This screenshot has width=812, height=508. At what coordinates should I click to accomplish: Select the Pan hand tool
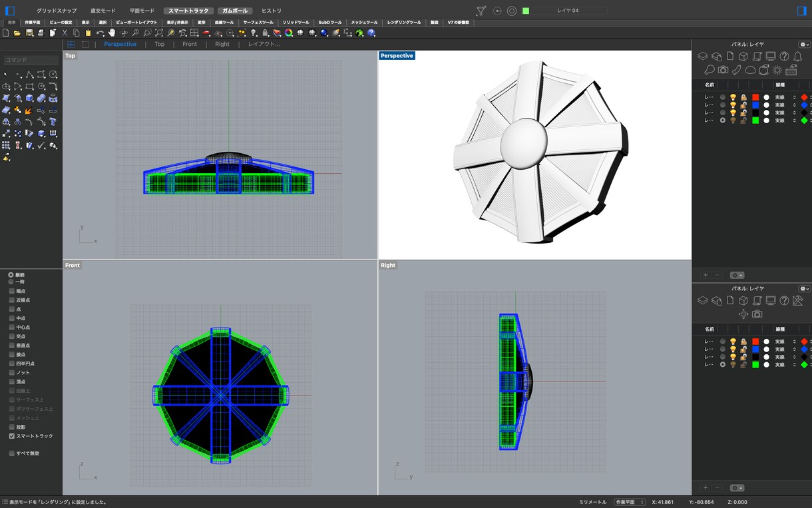click(111, 33)
